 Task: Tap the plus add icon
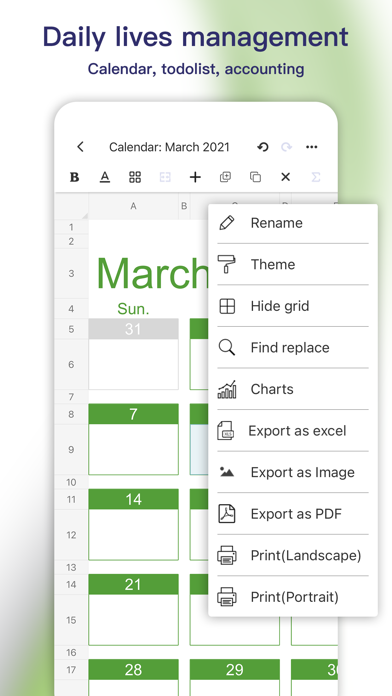(x=195, y=177)
